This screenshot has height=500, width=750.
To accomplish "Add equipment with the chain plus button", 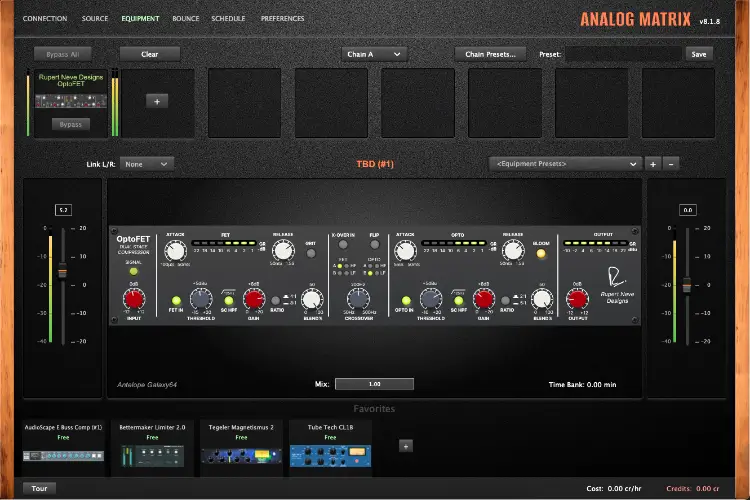I will point(158,101).
